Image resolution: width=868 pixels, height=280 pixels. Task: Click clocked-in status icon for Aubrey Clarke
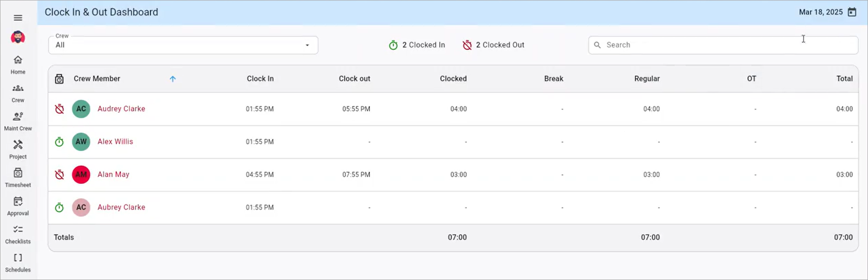tap(59, 207)
